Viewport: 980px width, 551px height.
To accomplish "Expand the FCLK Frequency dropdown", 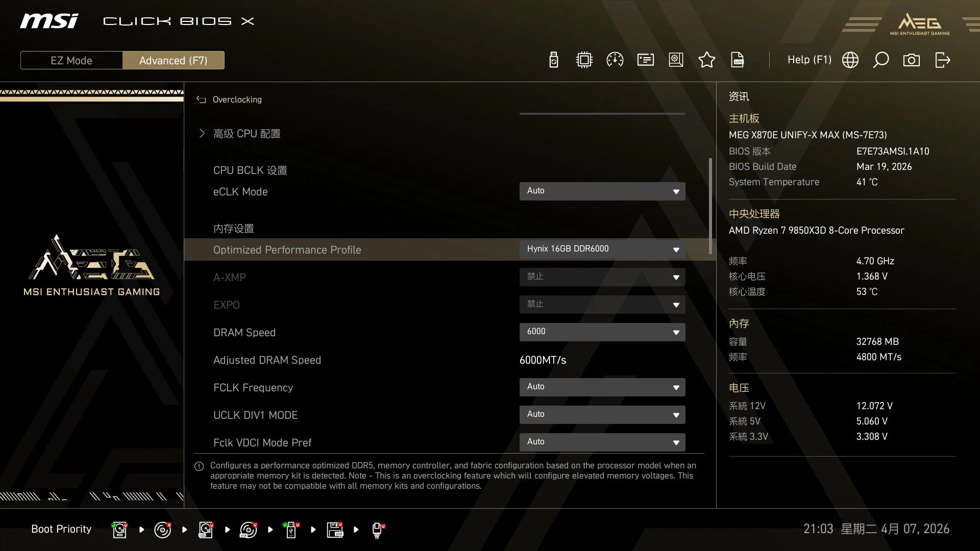I will (602, 387).
